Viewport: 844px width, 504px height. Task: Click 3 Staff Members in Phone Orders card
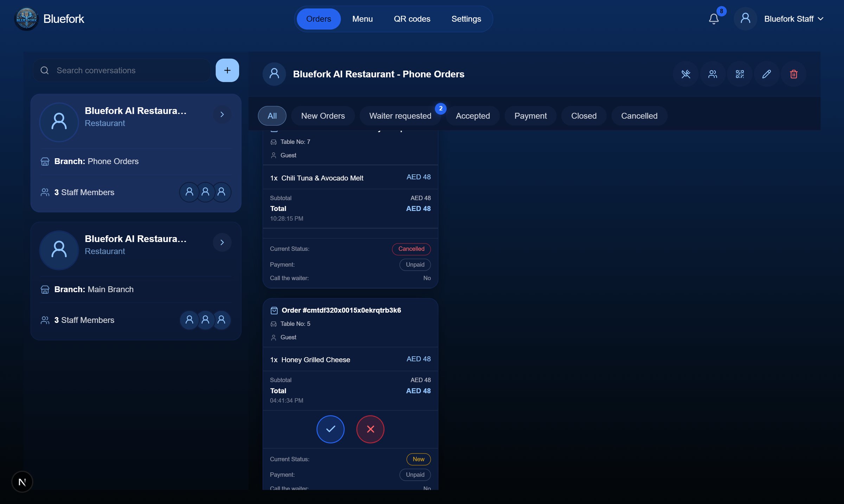(84, 192)
